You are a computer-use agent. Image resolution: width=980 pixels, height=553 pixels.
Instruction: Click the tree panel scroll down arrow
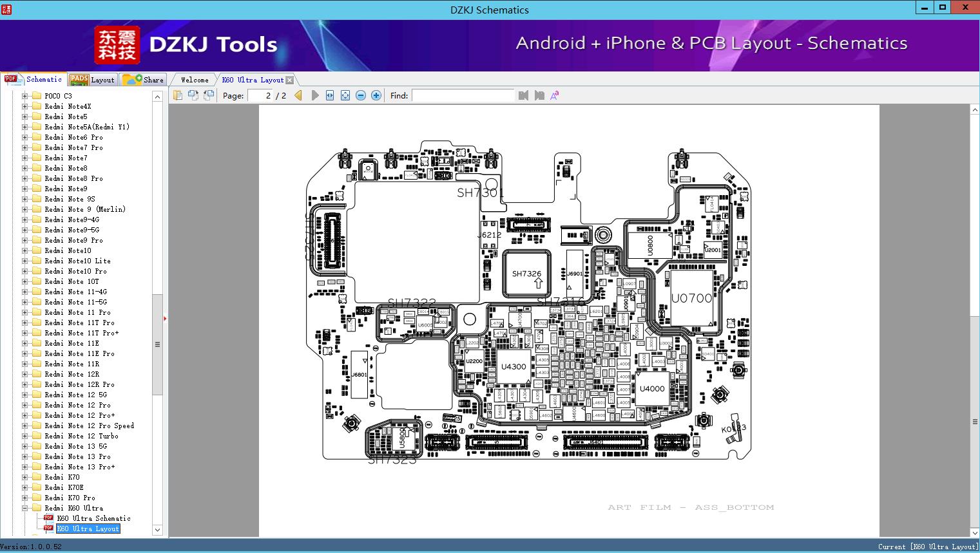click(x=157, y=530)
